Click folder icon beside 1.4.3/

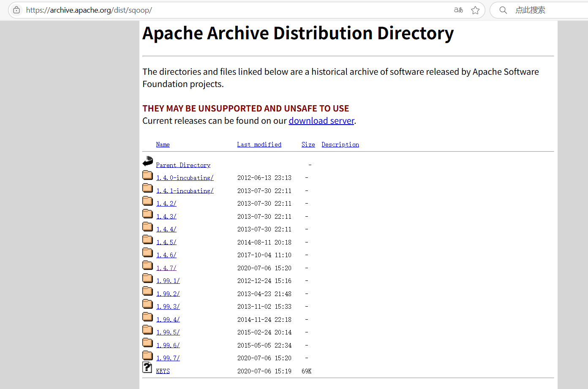[147, 213]
